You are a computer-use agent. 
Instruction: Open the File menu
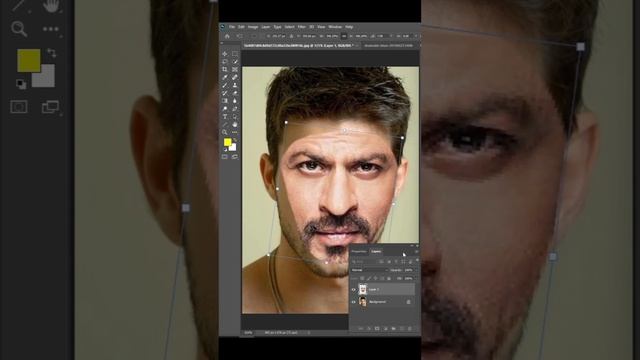[x=232, y=27]
